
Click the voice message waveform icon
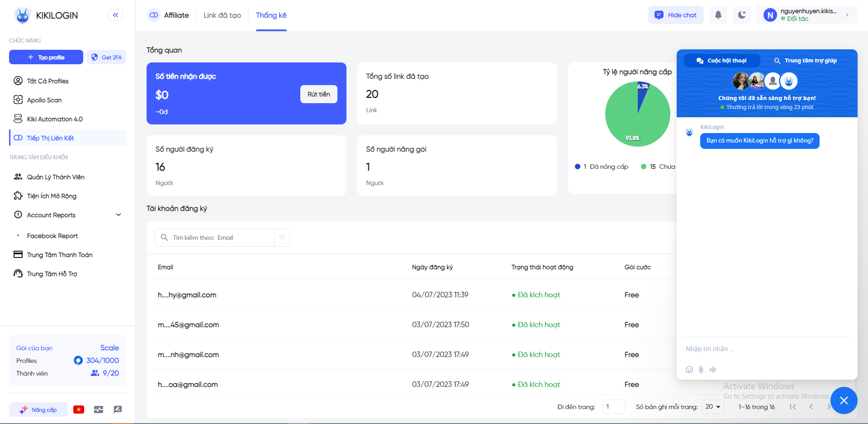click(713, 370)
